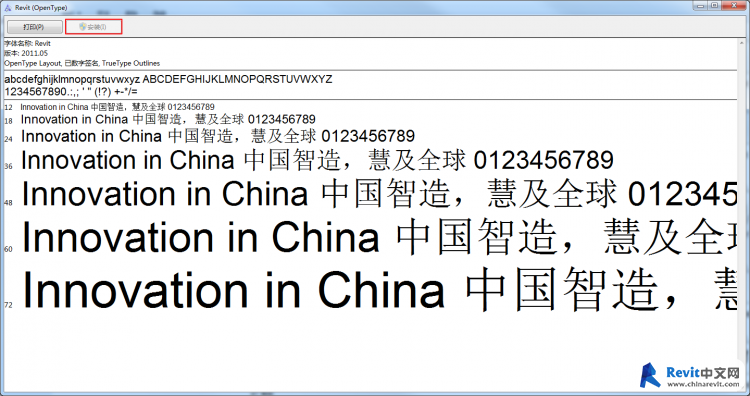Close the Revit (OpenType) window
The width and height of the screenshot is (750, 396).
pos(734,5)
